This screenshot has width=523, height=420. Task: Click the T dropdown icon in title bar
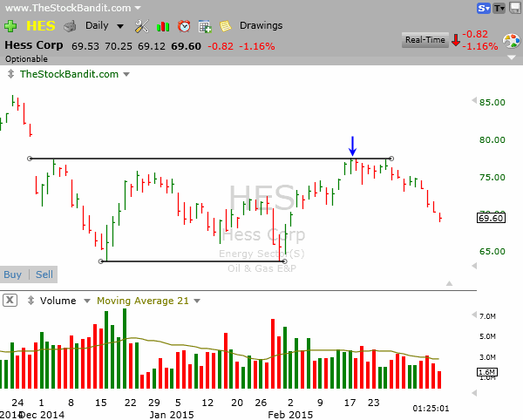click(x=499, y=9)
